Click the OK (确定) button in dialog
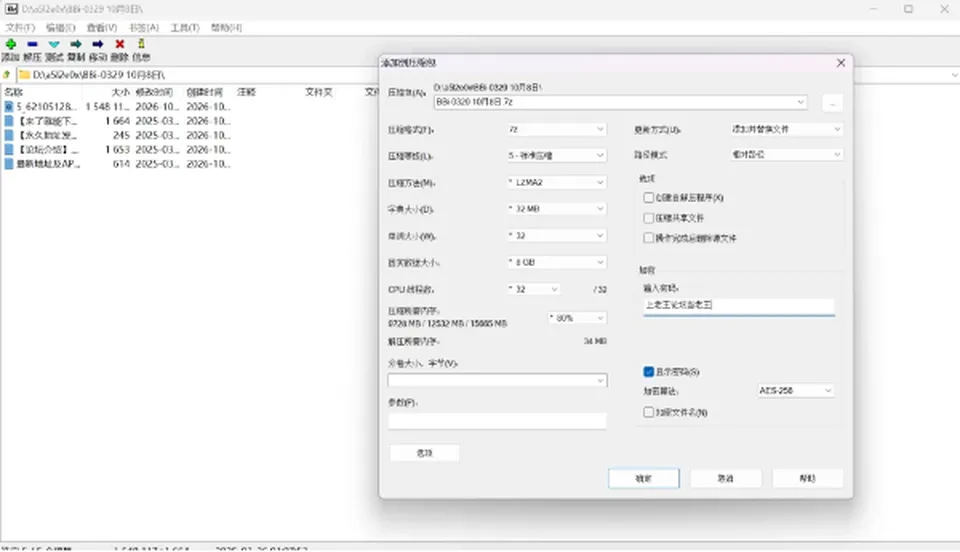The image size is (960, 552). coord(643,479)
